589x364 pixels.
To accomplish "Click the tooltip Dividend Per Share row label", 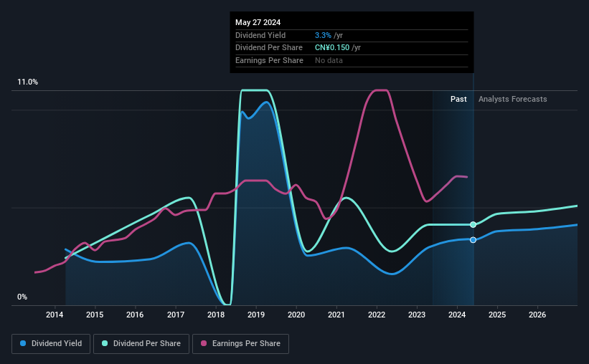I will tap(269, 48).
